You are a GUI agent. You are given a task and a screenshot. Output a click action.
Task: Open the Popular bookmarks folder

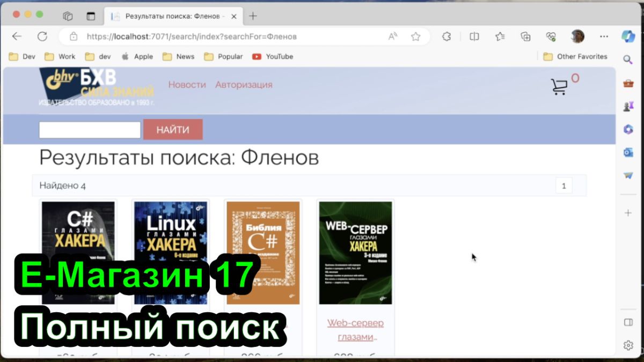(224, 56)
